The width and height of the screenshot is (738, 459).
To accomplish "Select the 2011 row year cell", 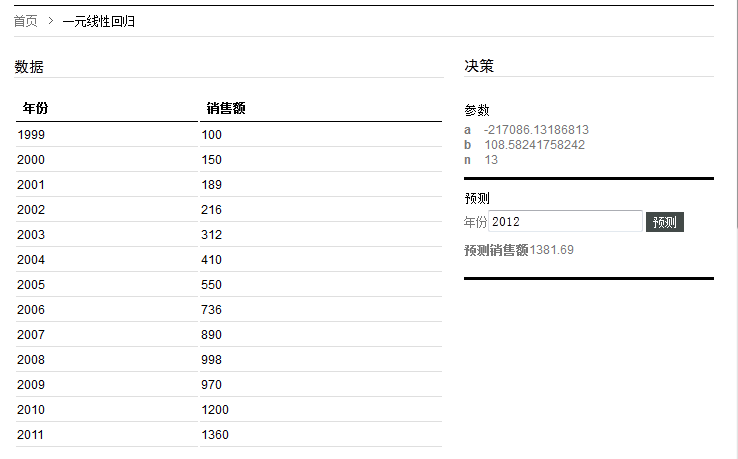I will point(31,435).
